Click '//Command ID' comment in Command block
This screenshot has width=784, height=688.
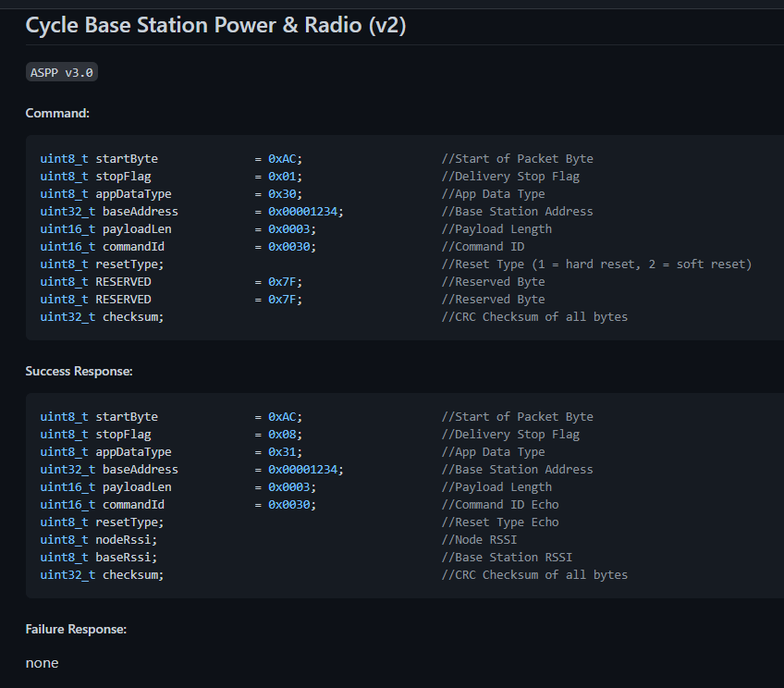coord(483,247)
